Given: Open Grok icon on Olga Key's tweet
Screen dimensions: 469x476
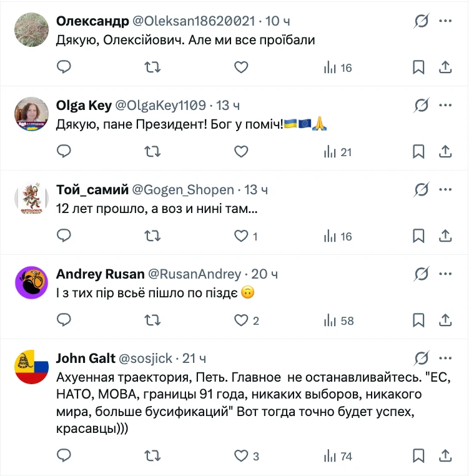Looking at the screenshot, I should [x=422, y=106].
